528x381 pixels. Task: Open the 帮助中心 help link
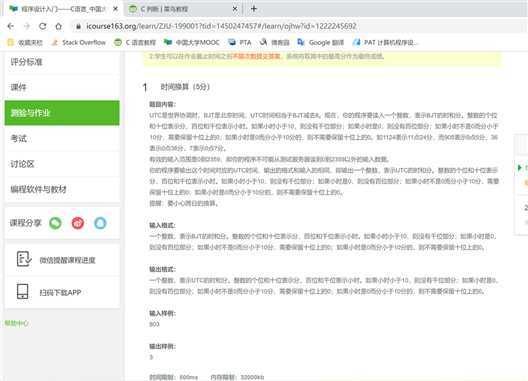[16, 323]
